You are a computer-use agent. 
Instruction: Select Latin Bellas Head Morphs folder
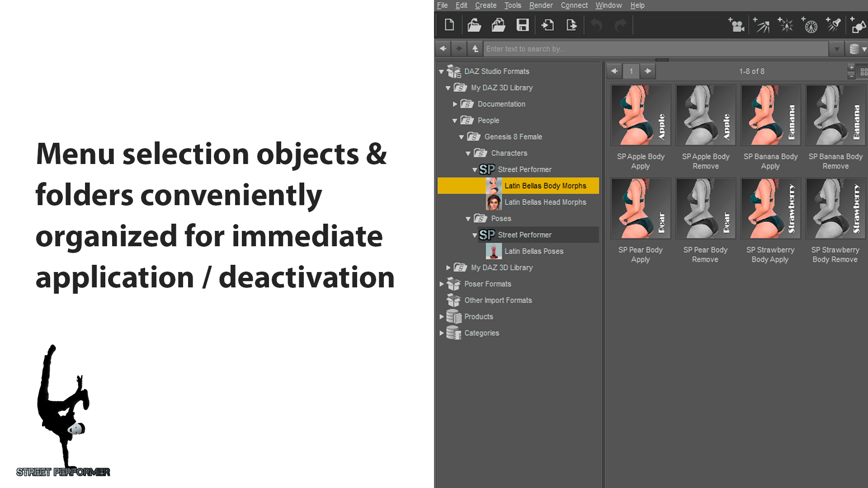click(545, 202)
